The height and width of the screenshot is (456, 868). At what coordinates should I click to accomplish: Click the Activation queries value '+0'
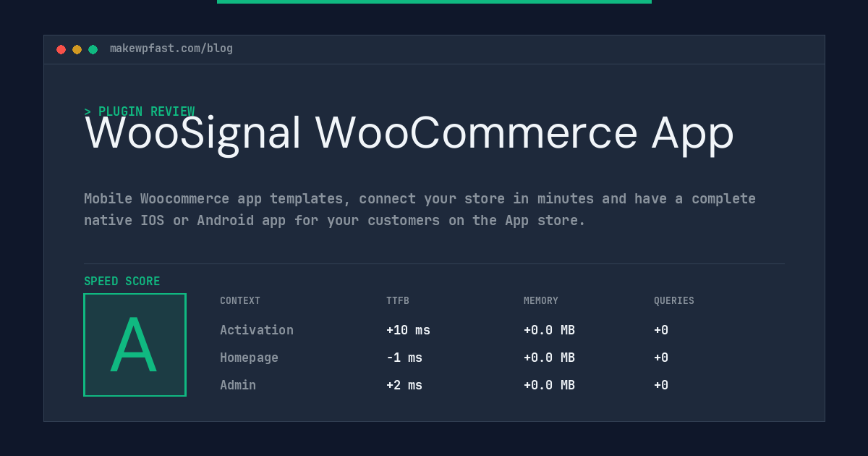661,330
